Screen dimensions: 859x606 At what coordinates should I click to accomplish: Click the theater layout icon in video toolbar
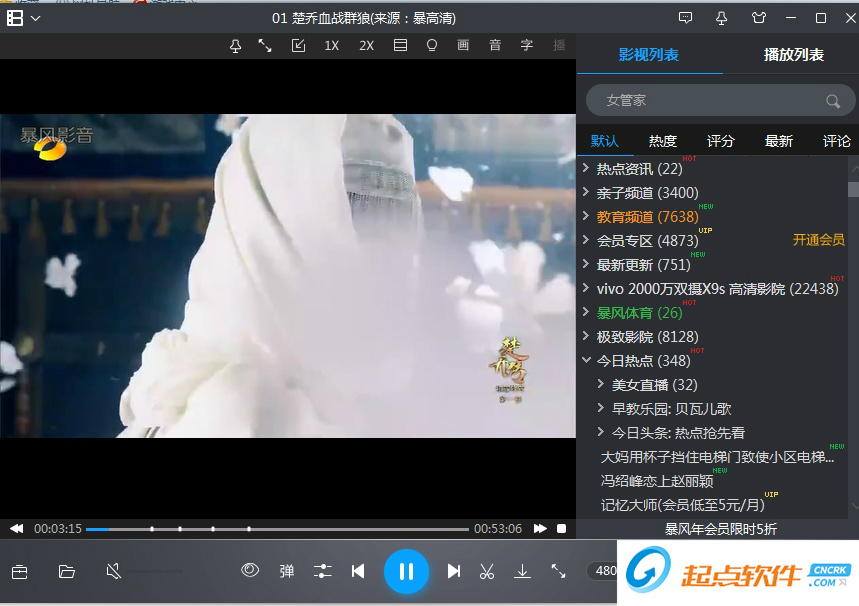400,45
